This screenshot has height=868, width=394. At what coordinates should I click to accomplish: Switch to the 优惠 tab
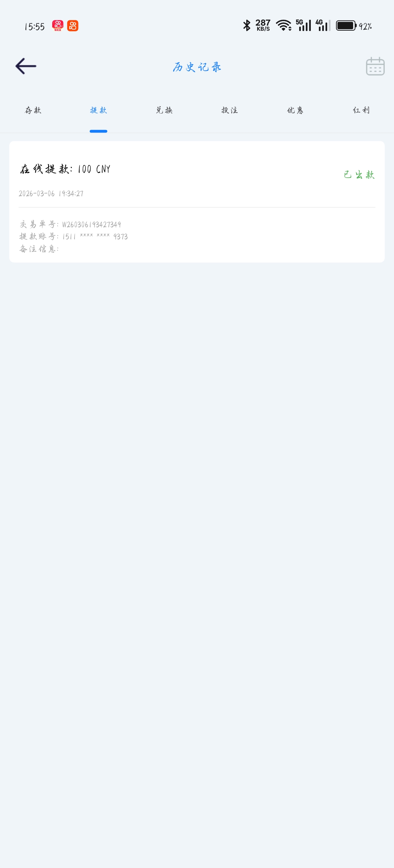coord(295,110)
